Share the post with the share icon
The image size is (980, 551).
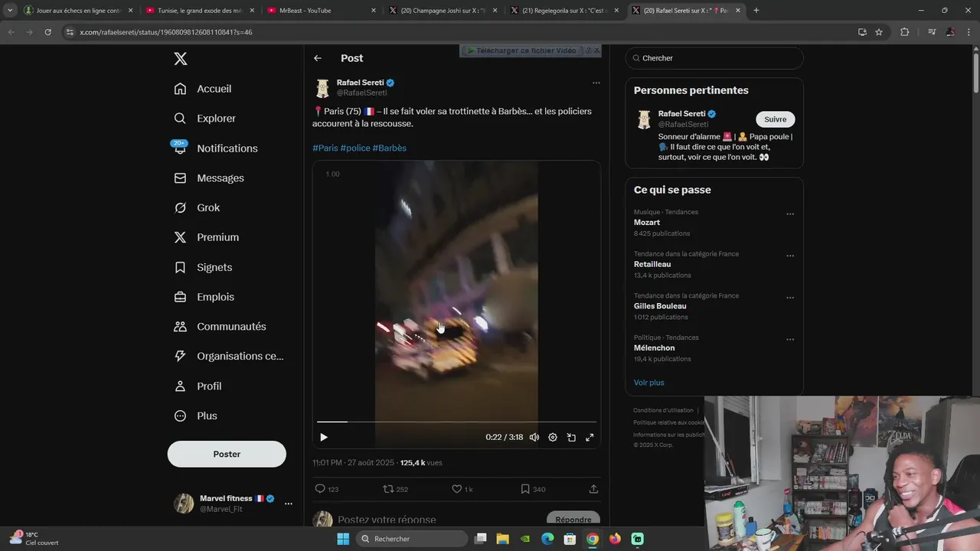pos(593,489)
